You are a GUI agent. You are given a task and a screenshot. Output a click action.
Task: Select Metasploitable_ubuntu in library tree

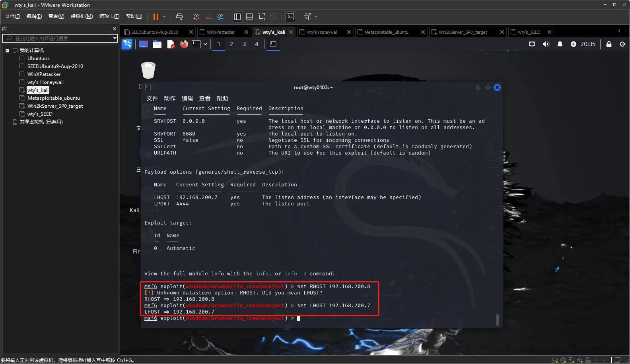click(x=53, y=98)
